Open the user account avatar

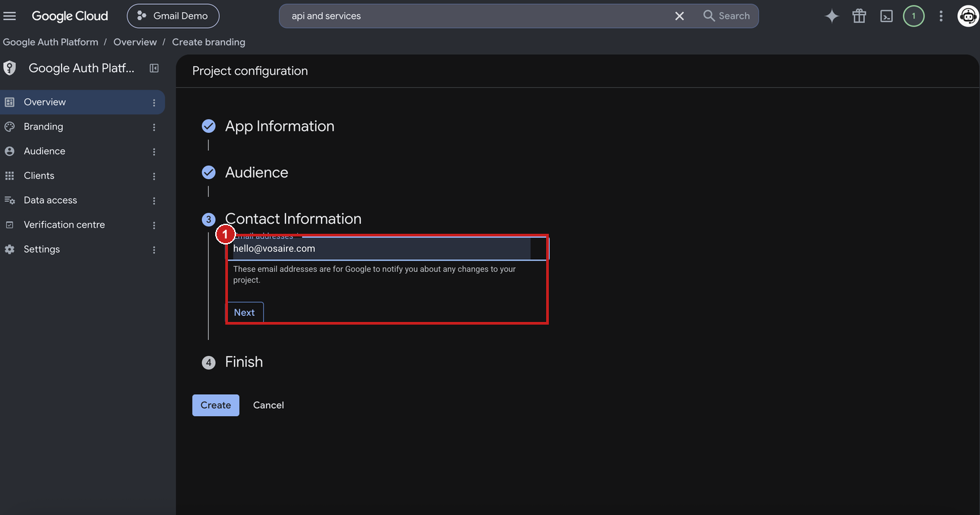click(968, 16)
